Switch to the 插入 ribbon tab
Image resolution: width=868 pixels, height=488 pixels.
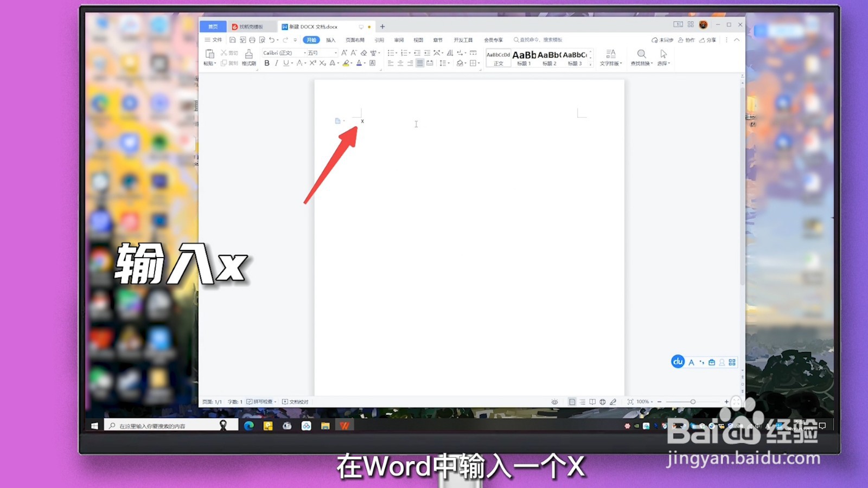[x=331, y=40]
